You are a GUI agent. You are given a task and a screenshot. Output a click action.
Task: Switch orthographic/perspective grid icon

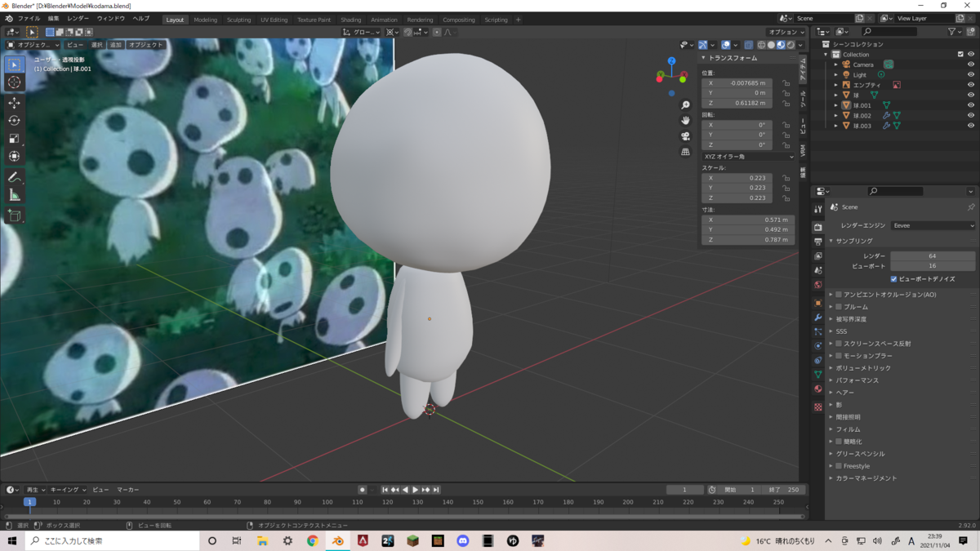(685, 151)
